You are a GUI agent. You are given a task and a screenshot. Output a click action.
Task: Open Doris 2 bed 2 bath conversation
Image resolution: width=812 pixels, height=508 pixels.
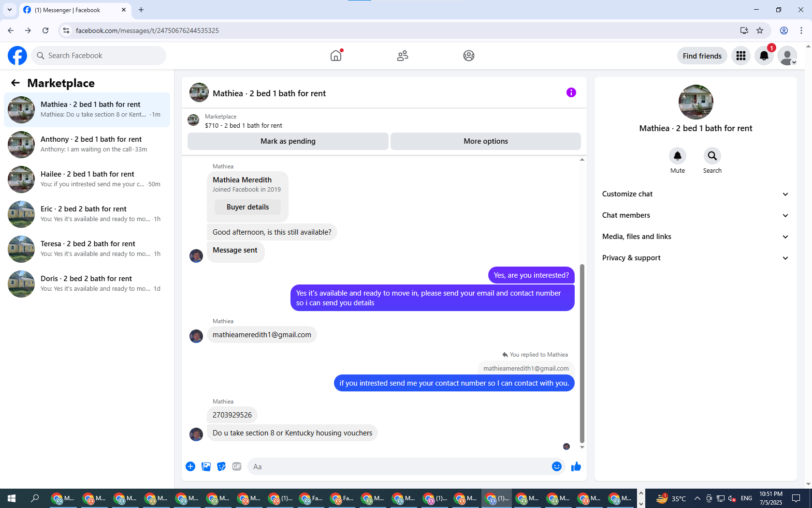click(87, 284)
